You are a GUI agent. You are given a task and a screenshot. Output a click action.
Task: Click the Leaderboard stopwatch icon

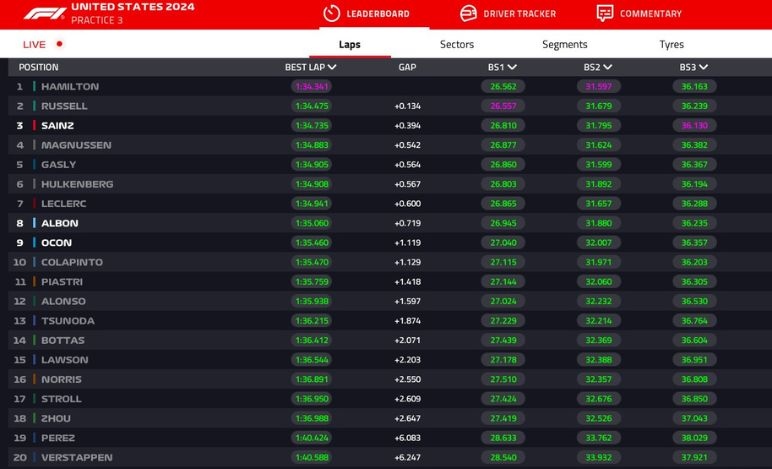click(332, 14)
